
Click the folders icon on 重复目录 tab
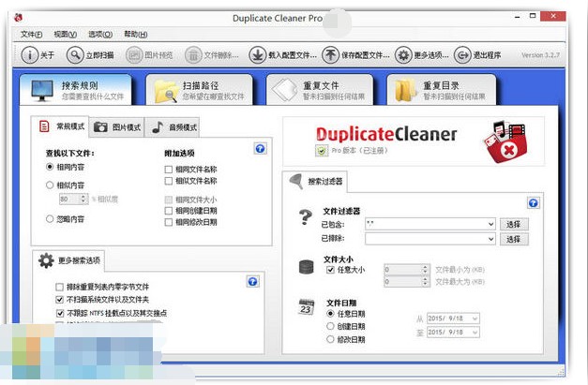point(405,90)
